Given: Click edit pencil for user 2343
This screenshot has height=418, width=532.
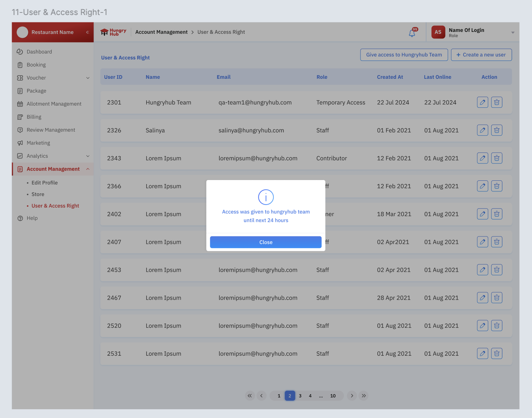Looking at the screenshot, I should pos(483,158).
